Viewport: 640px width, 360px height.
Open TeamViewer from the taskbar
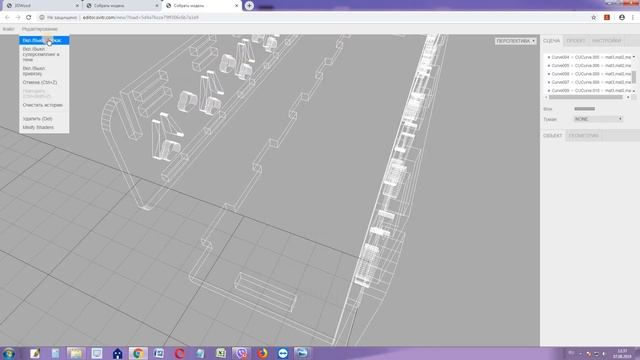[x=282, y=353]
